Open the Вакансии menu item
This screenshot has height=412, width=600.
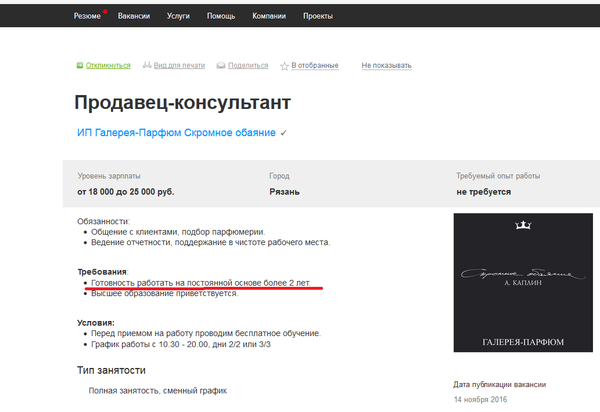click(134, 17)
